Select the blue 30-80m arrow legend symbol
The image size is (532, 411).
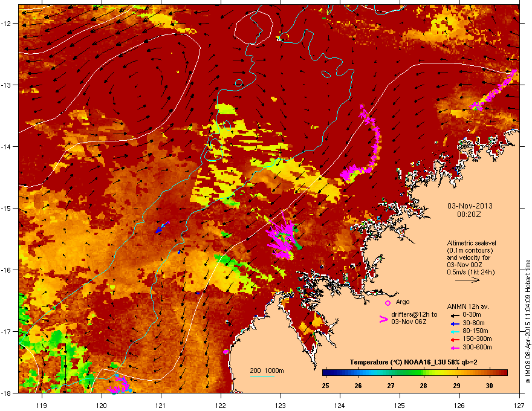[x=455, y=323]
